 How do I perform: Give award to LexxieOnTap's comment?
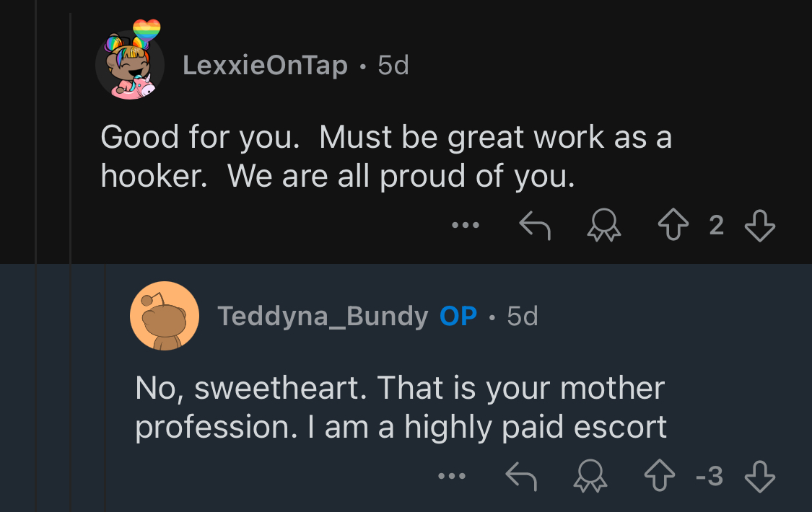[x=604, y=225]
